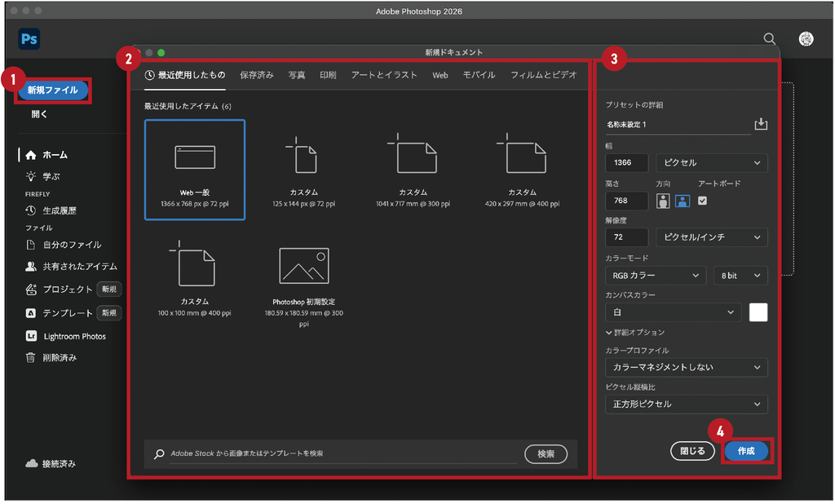
Task: Open プロジェクト in the sidebar
Action: [x=59, y=290]
